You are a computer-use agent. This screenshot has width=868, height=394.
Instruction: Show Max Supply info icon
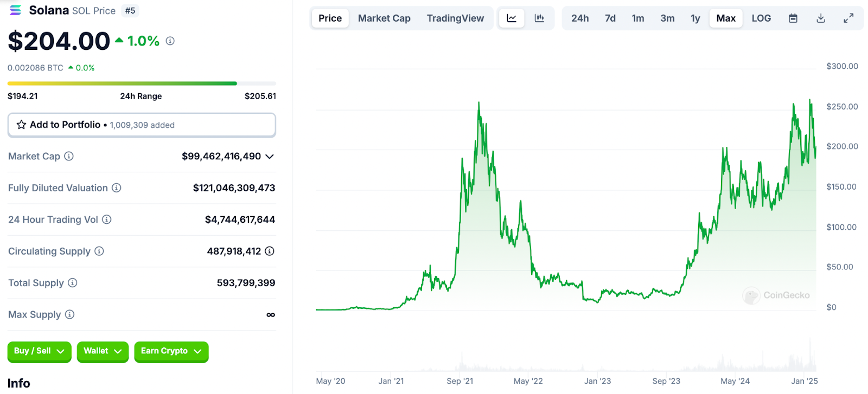69,314
